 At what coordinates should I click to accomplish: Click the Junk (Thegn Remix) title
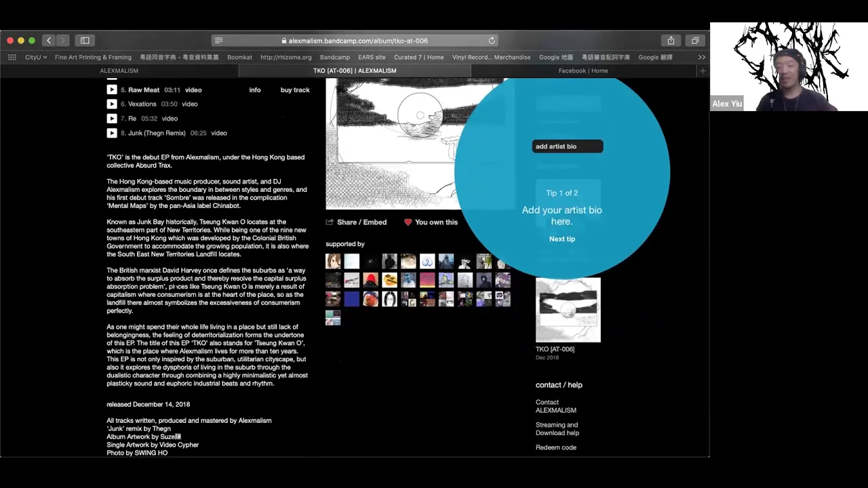click(157, 134)
